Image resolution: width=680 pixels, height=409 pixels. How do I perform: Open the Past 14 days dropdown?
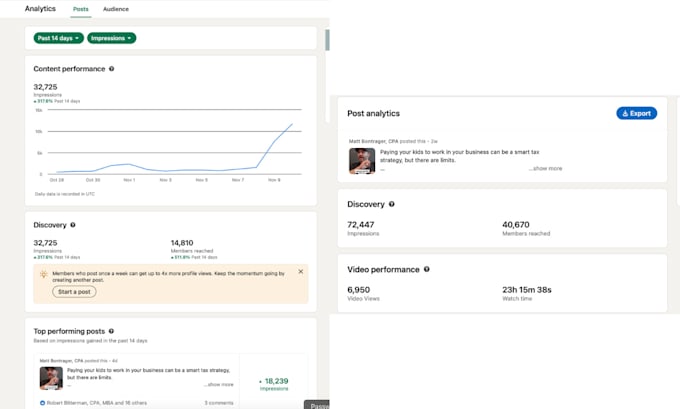(x=59, y=38)
